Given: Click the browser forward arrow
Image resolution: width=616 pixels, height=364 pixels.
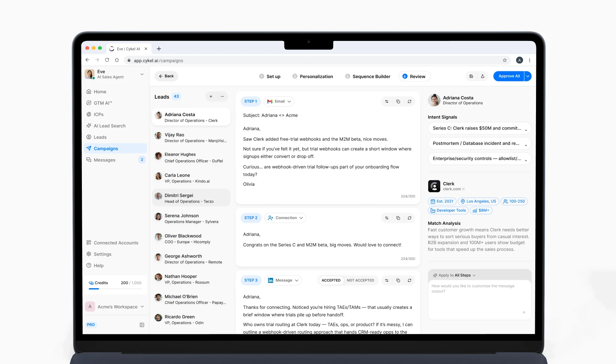Looking at the screenshot, I should 97,60.
